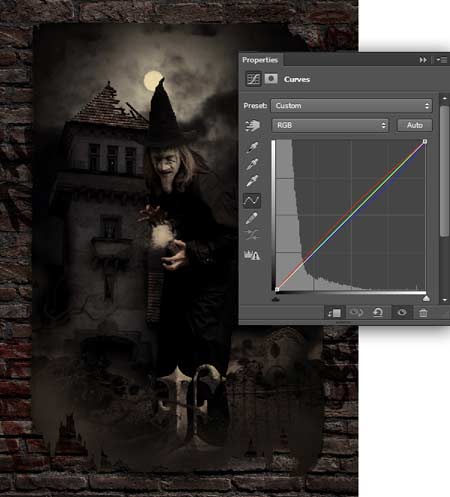Reset Curves to adjustment defaults
The width and height of the screenshot is (450, 497).
coord(378,313)
